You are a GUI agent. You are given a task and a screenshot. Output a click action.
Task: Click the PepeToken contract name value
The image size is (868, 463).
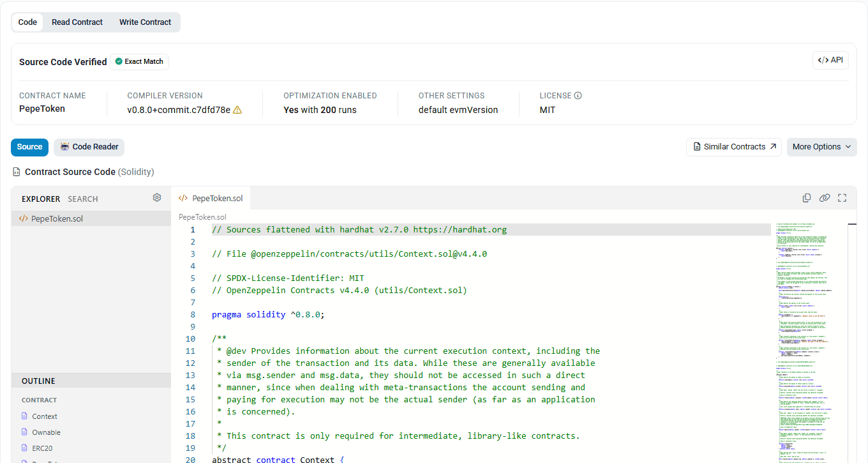pos(42,109)
